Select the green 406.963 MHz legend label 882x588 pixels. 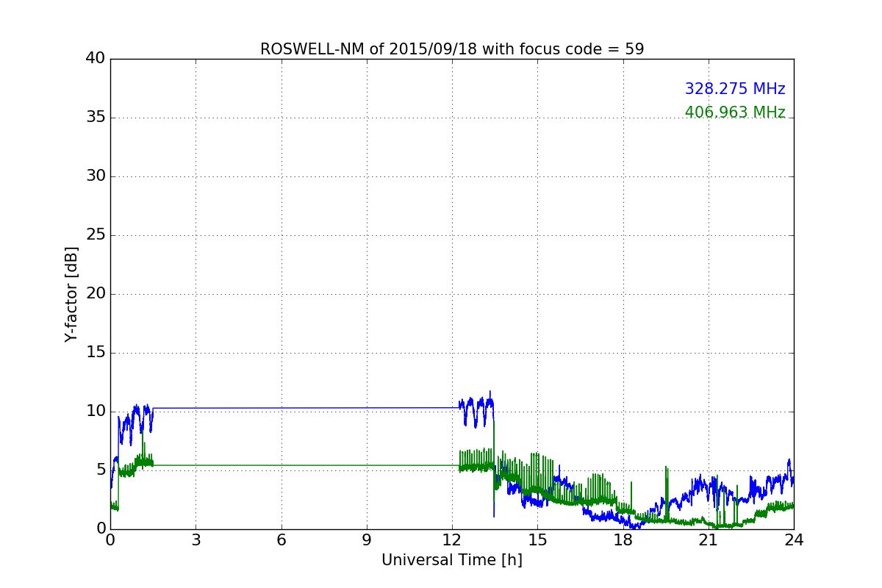coord(735,112)
